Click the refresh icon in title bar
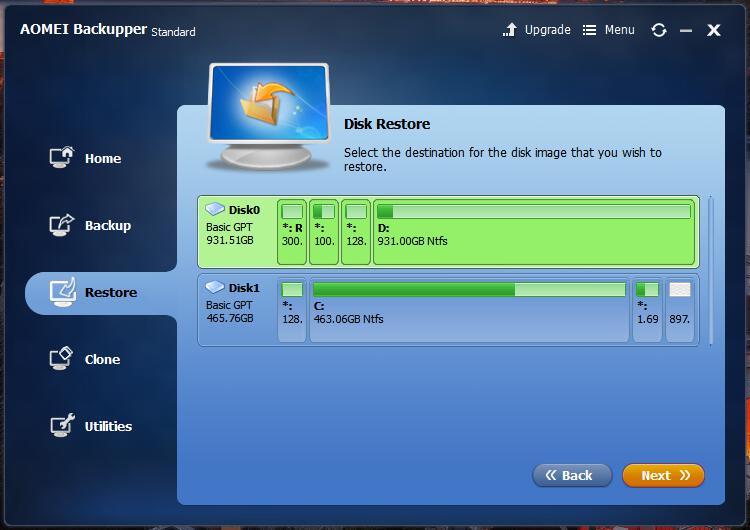750x530 pixels. (659, 30)
